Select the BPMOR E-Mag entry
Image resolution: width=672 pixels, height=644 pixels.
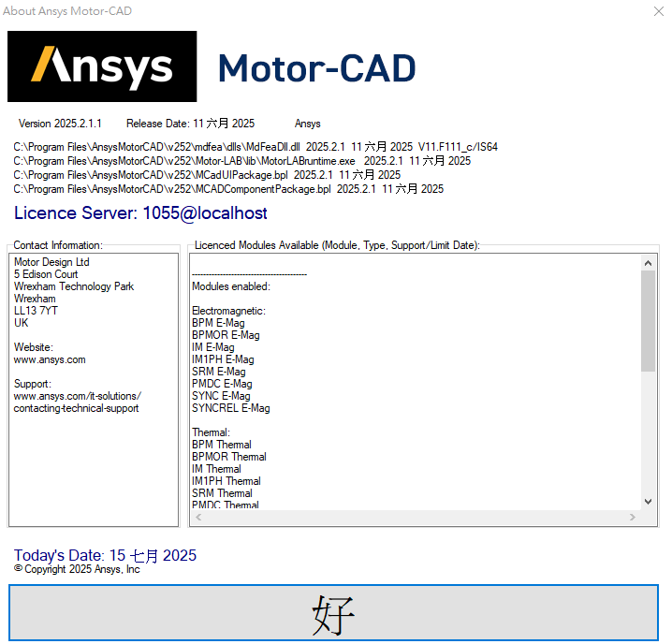pos(226,335)
